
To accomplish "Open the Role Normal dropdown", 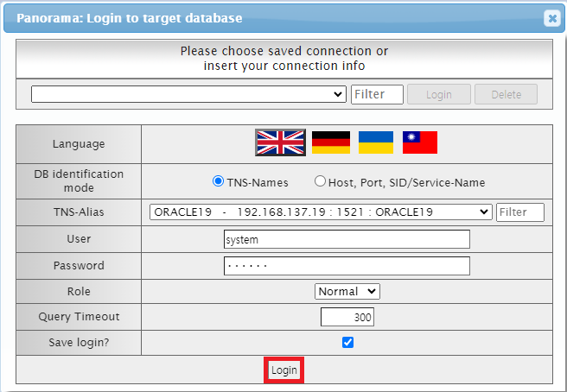I will point(347,291).
